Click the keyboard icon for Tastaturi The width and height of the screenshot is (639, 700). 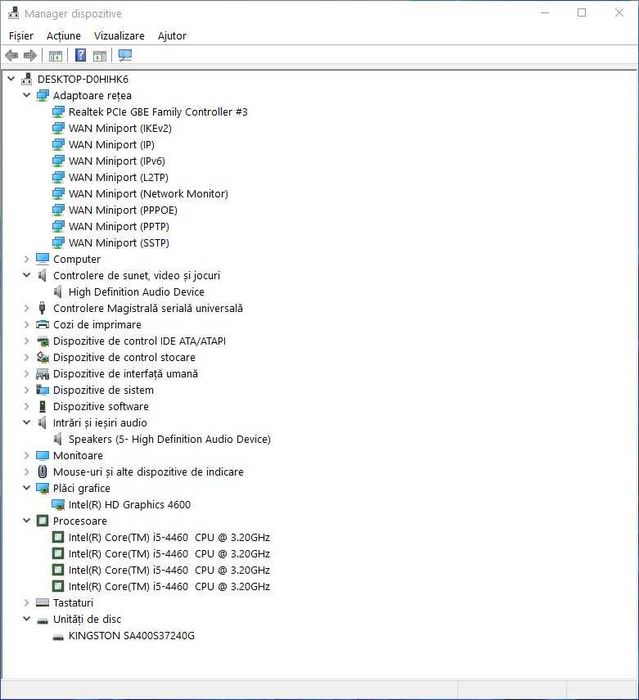42,603
